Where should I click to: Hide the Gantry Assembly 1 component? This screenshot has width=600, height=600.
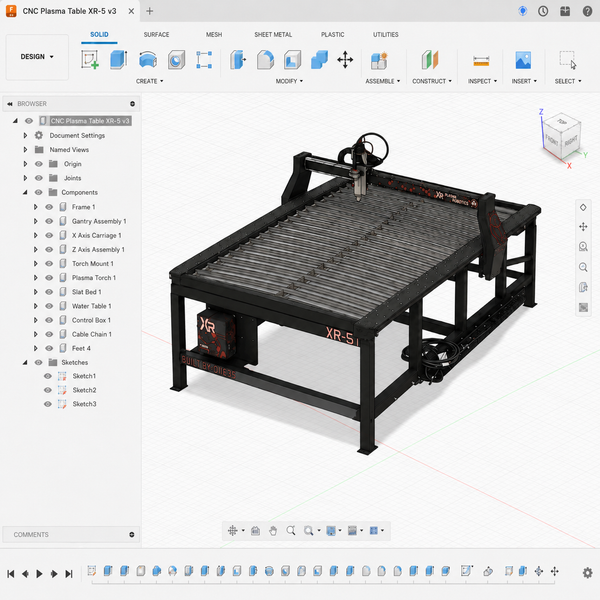49,221
